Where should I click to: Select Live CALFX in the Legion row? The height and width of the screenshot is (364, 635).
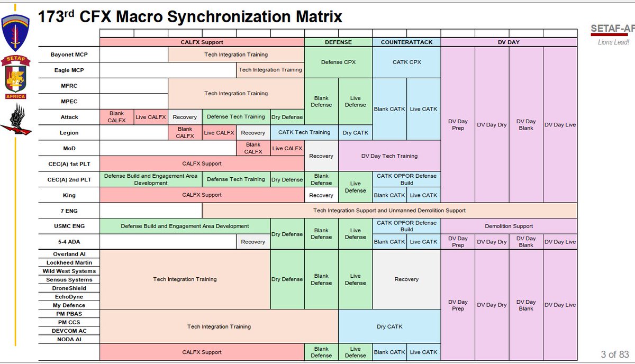[x=219, y=132]
